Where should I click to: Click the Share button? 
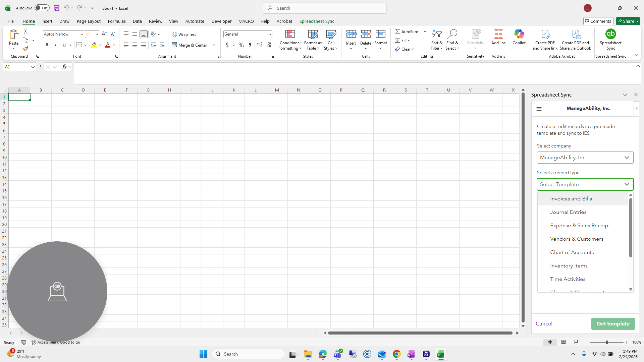[628, 21]
